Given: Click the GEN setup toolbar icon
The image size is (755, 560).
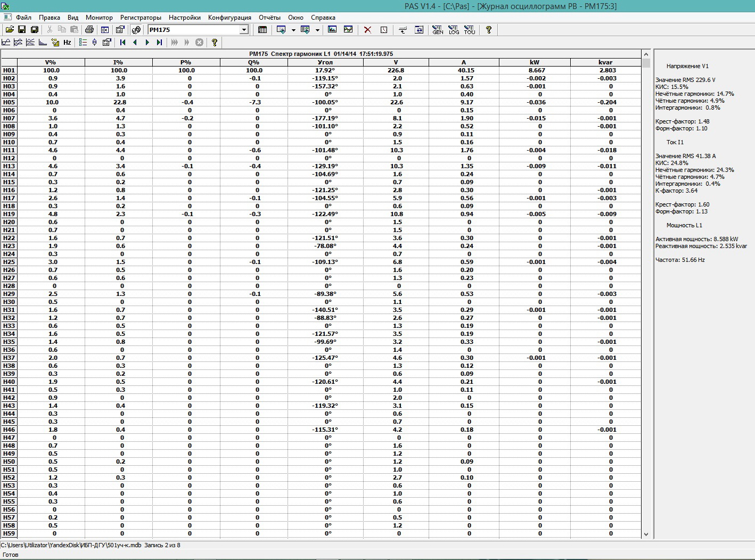Looking at the screenshot, I should pos(438,30).
